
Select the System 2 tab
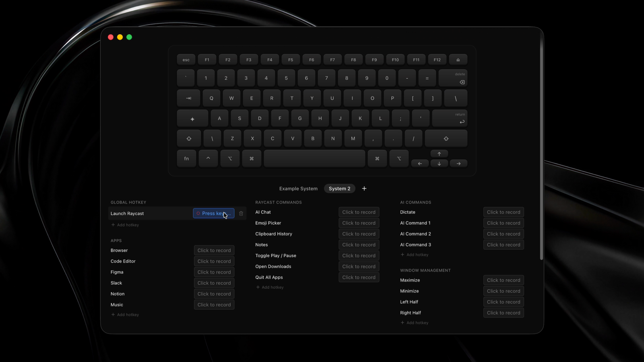tap(339, 189)
